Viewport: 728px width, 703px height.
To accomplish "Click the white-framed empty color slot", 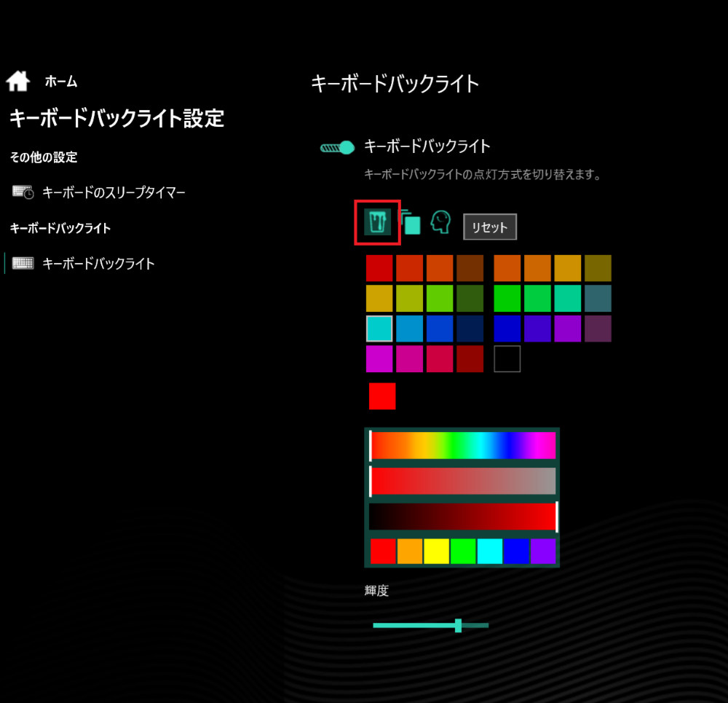I will click(507, 359).
